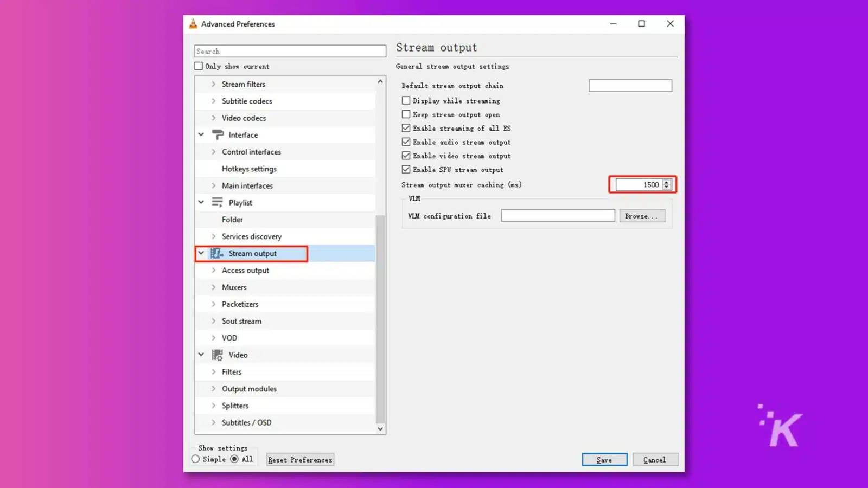Open Folder settings under Playlist
The image size is (868, 488).
click(232, 219)
